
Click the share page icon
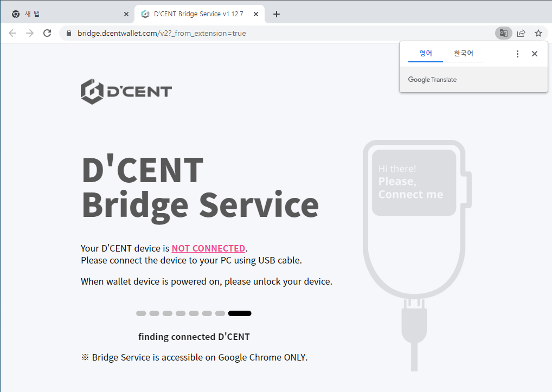[521, 33]
